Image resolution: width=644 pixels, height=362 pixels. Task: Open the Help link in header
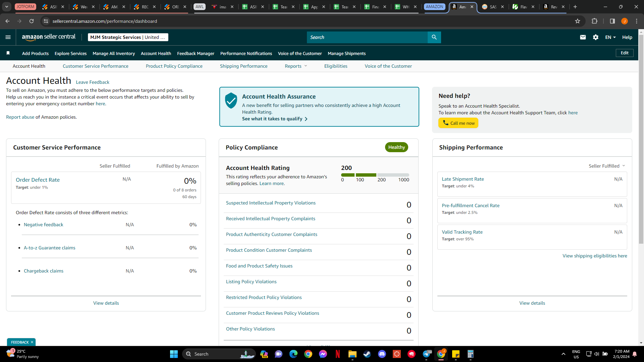pos(627,37)
